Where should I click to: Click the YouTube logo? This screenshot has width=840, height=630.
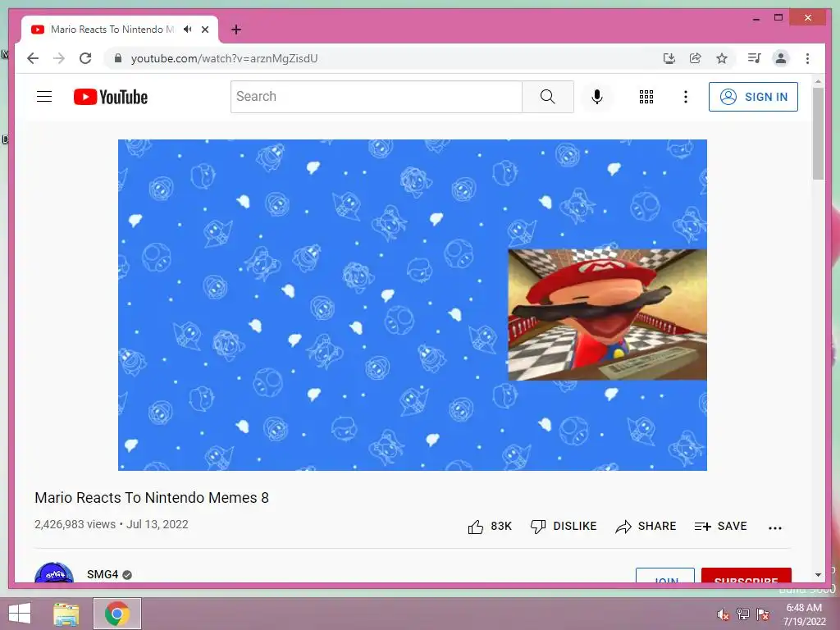point(111,97)
